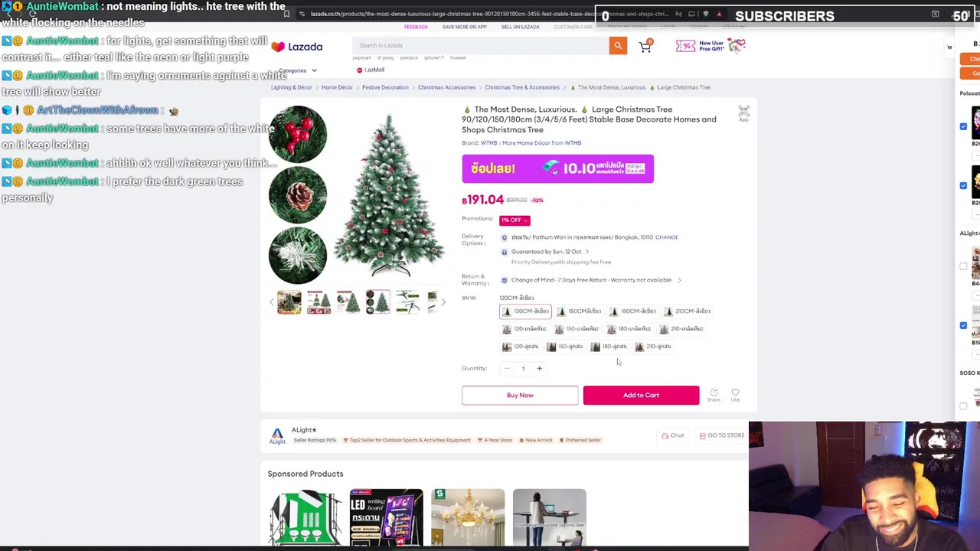This screenshot has height=551, width=980.
Task: Click the pandora suggested search term
Action: pos(408,58)
